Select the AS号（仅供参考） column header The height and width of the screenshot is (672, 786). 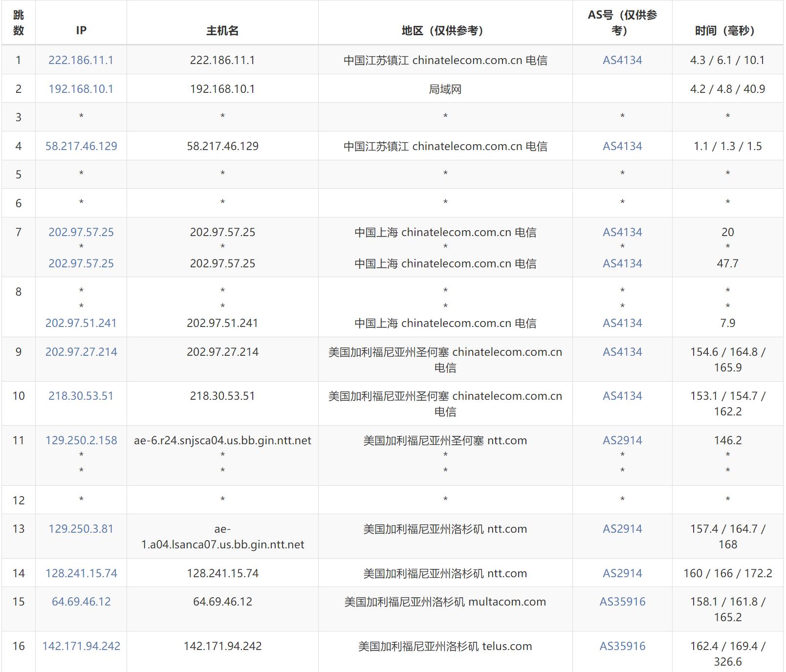point(622,22)
